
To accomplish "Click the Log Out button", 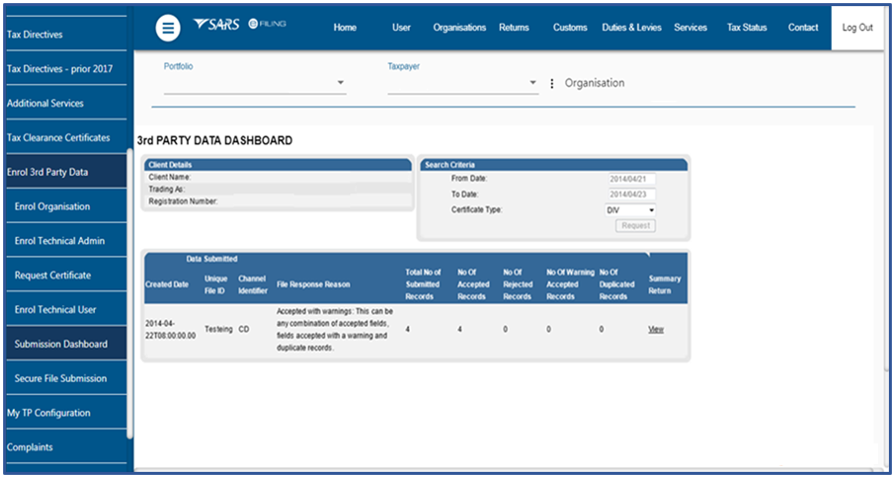I will 857,28.
